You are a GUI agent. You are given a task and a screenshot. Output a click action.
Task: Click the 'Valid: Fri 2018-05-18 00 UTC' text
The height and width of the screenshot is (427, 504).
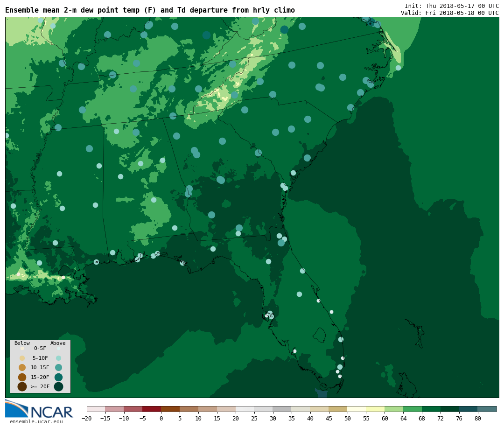450,13
